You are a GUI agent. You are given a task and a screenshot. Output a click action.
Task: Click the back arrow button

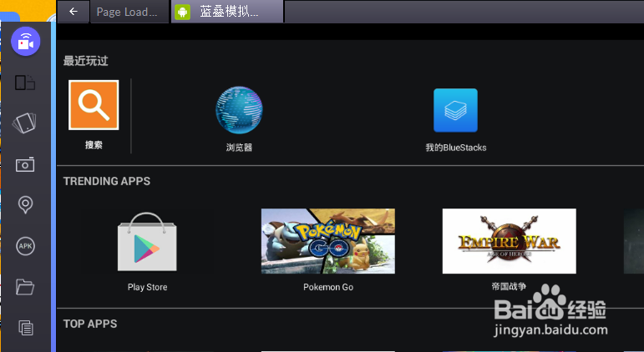(74, 12)
